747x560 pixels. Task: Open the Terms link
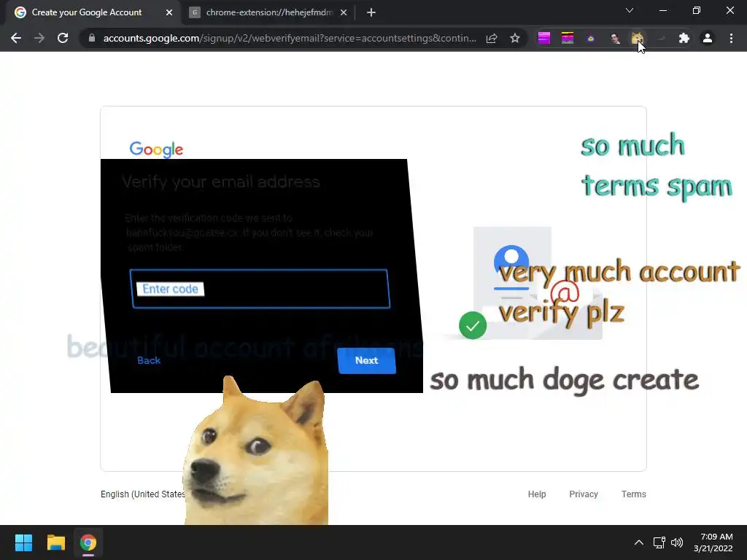click(634, 494)
